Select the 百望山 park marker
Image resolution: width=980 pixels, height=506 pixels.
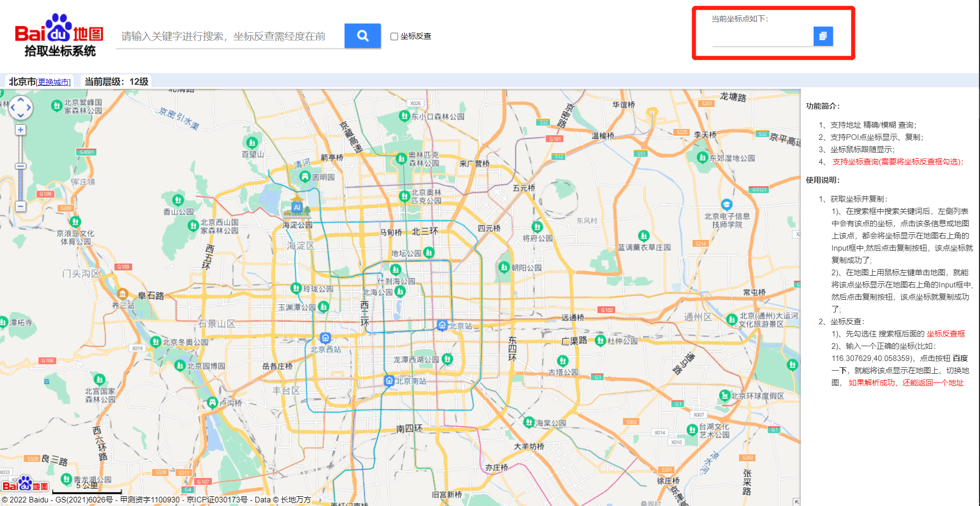coord(252,142)
